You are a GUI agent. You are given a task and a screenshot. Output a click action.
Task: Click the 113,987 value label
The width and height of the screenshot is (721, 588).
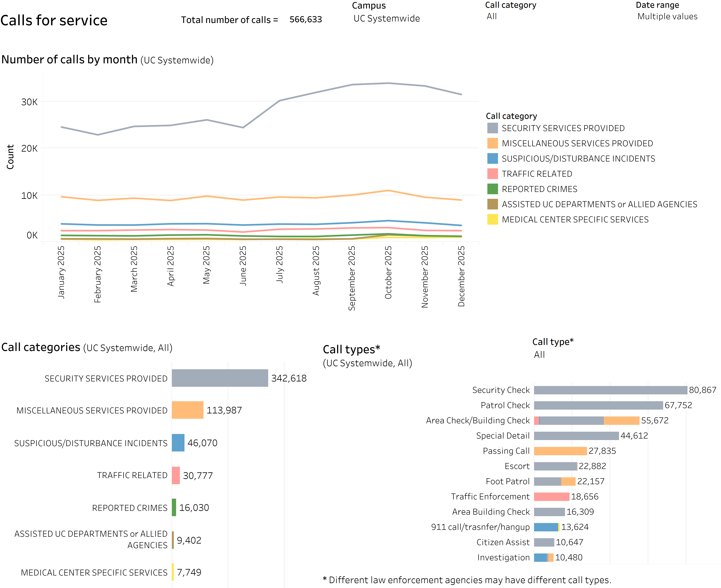[x=224, y=410]
